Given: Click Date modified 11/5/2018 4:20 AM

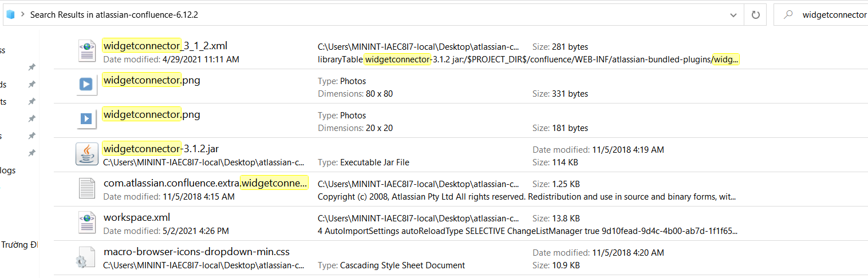Looking at the screenshot, I should click(x=598, y=253).
